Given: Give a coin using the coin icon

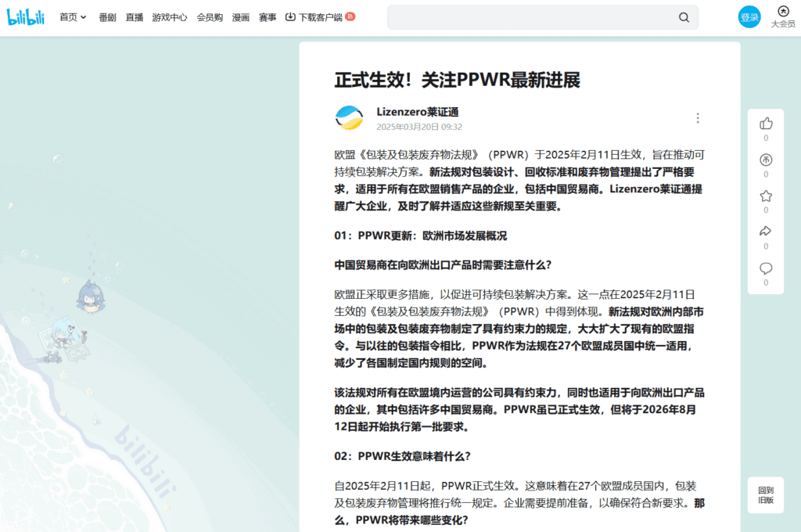Looking at the screenshot, I should pyautogui.click(x=765, y=161).
